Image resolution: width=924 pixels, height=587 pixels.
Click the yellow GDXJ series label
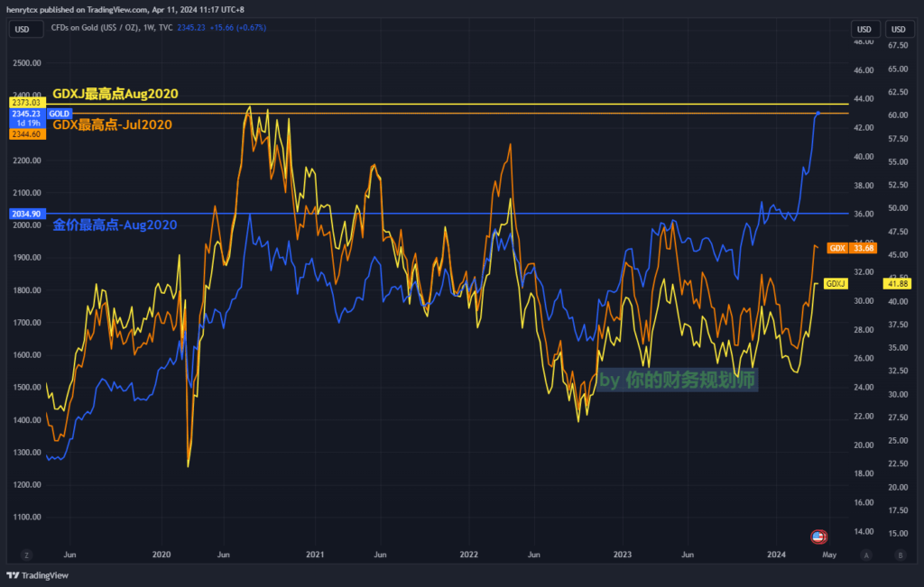[x=836, y=284]
